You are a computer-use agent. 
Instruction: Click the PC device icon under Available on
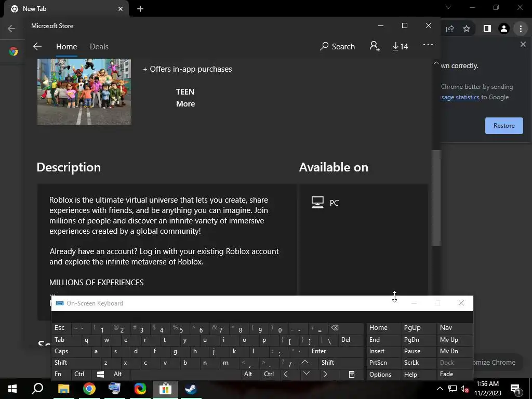point(317,203)
